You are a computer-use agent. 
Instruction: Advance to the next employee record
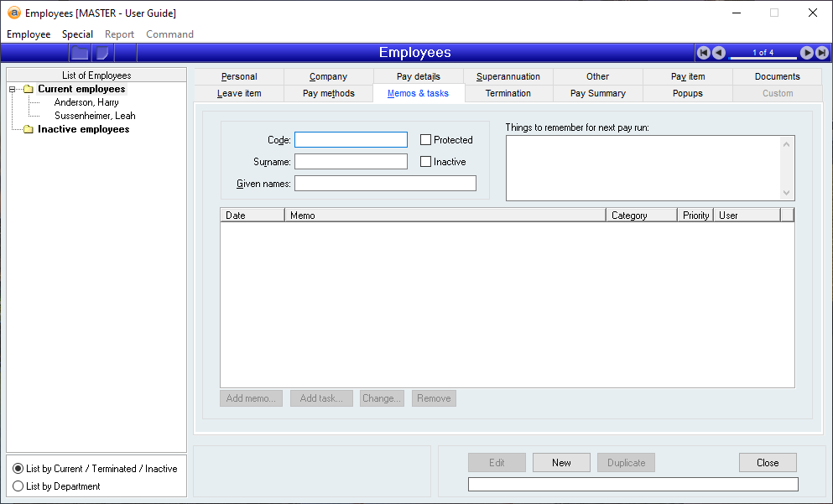(807, 53)
